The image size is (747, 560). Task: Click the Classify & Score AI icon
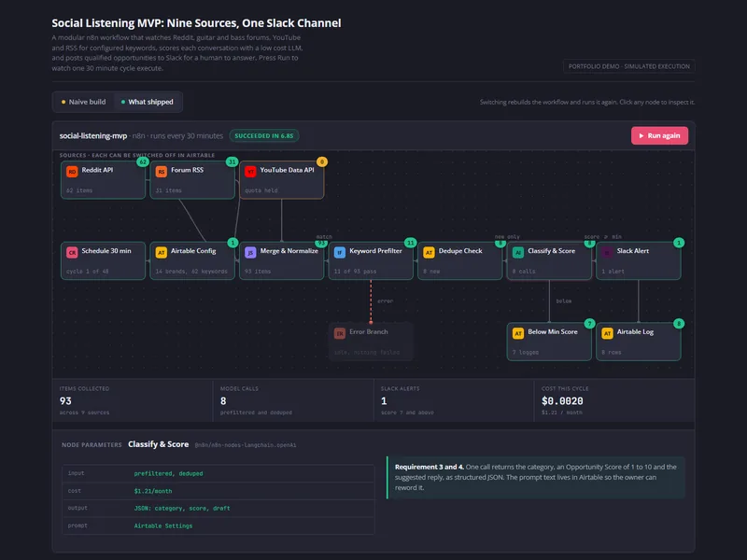click(518, 252)
